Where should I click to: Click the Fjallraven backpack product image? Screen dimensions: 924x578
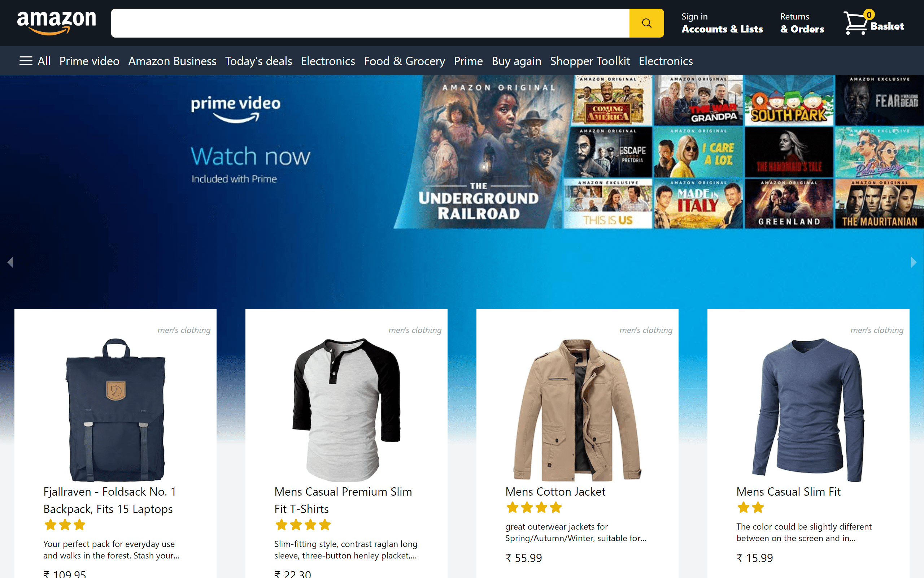pyautogui.click(x=116, y=410)
